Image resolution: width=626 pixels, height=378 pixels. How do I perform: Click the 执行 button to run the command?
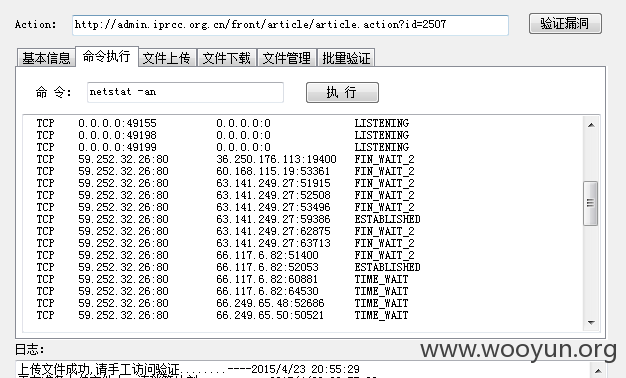click(342, 93)
